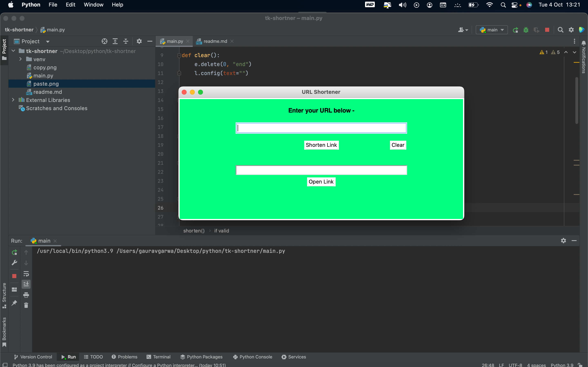The height and width of the screenshot is (367, 588).
Task: Stop the running program with red square icon
Action: coord(547,30)
